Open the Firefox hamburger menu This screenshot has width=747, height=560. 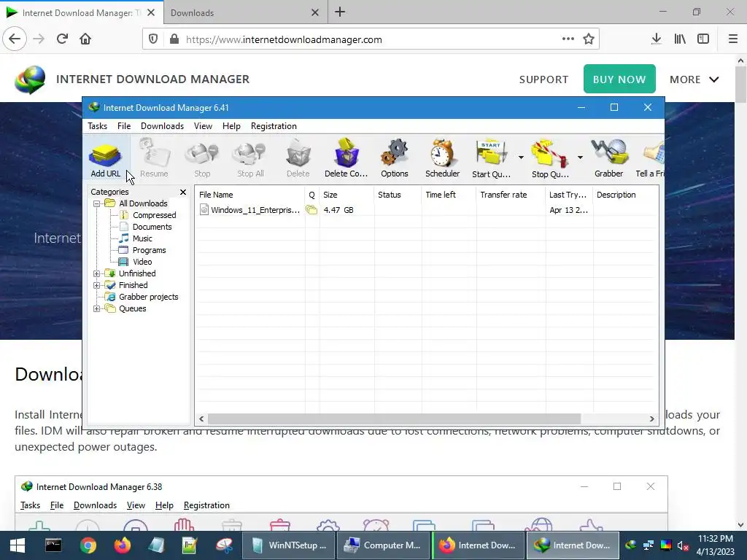coord(733,39)
